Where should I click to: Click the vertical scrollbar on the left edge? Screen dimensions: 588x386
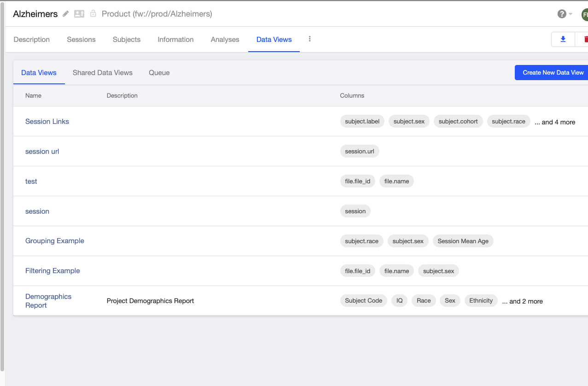pos(3,193)
